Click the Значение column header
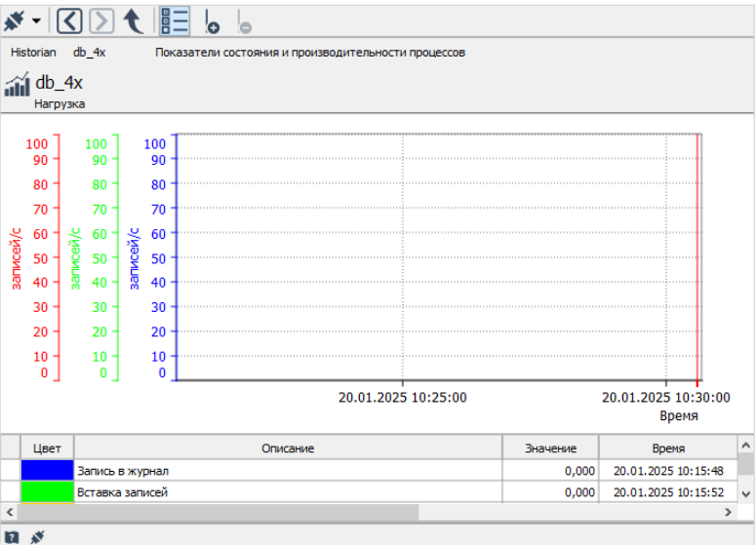This screenshot has height=545, width=756. coord(550,448)
